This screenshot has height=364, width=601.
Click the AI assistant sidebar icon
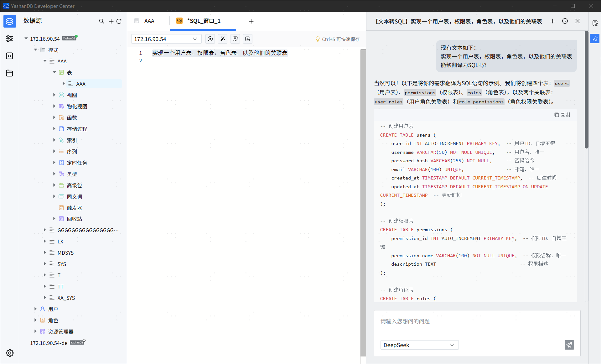[x=595, y=39]
